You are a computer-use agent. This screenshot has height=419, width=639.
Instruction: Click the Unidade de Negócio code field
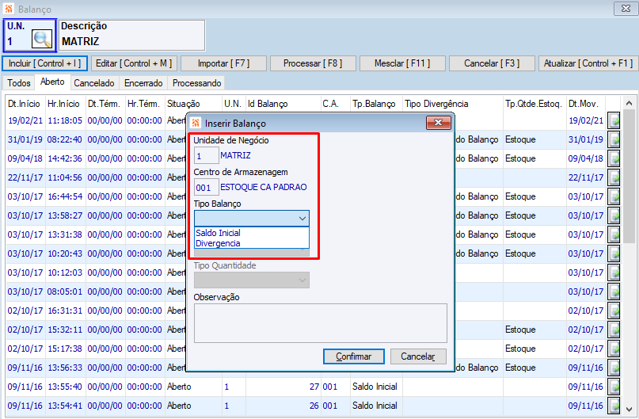[206, 156]
